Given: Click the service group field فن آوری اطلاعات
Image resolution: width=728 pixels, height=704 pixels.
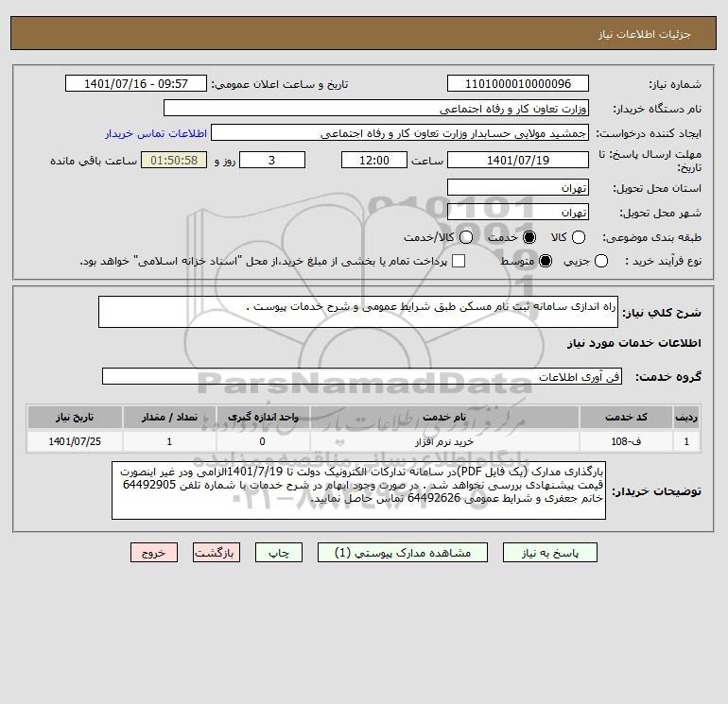Looking at the screenshot, I should (362, 376).
